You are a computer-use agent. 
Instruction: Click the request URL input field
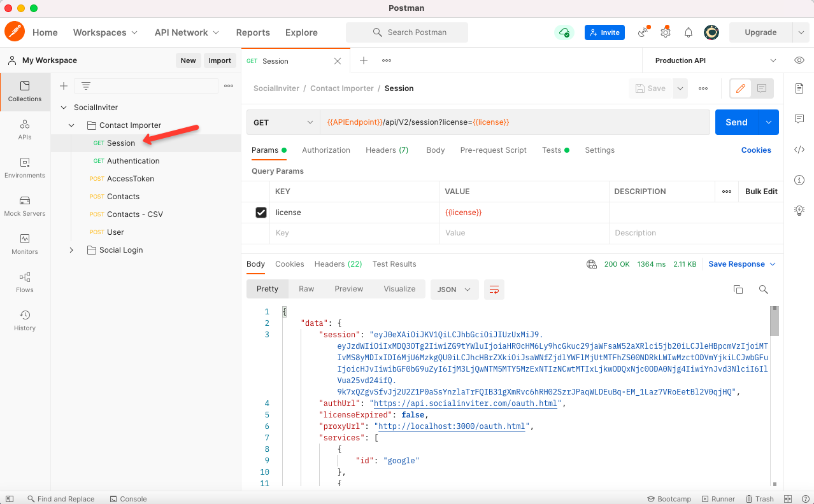(x=515, y=122)
